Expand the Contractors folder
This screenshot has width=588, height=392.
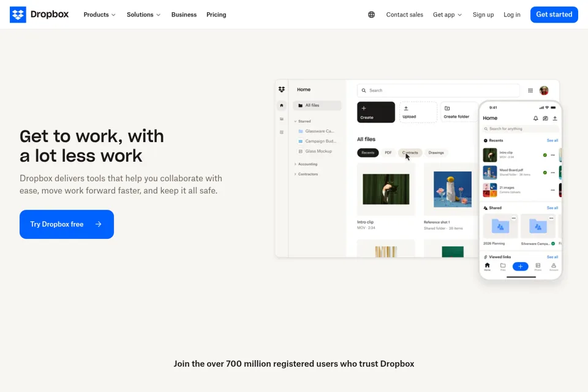(306, 174)
